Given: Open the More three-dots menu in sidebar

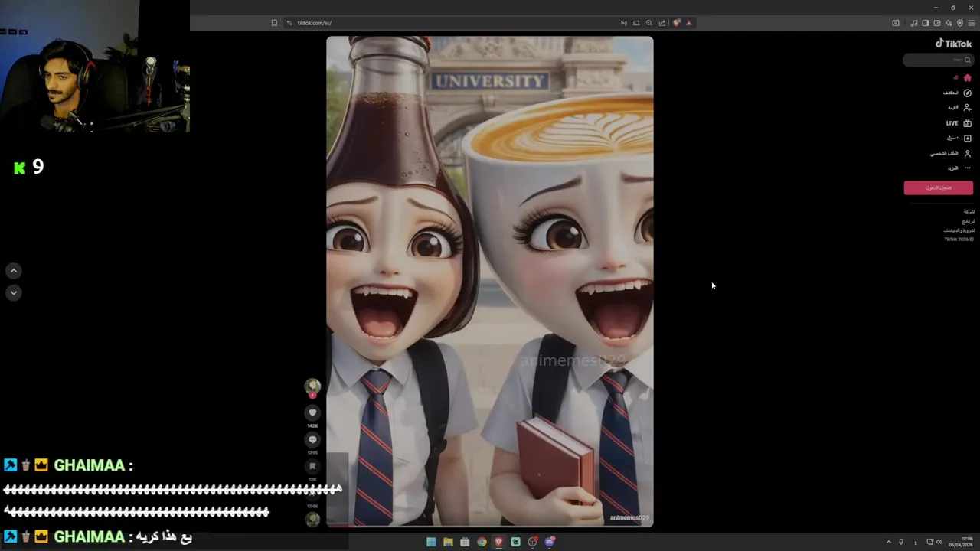Looking at the screenshot, I should (x=967, y=168).
